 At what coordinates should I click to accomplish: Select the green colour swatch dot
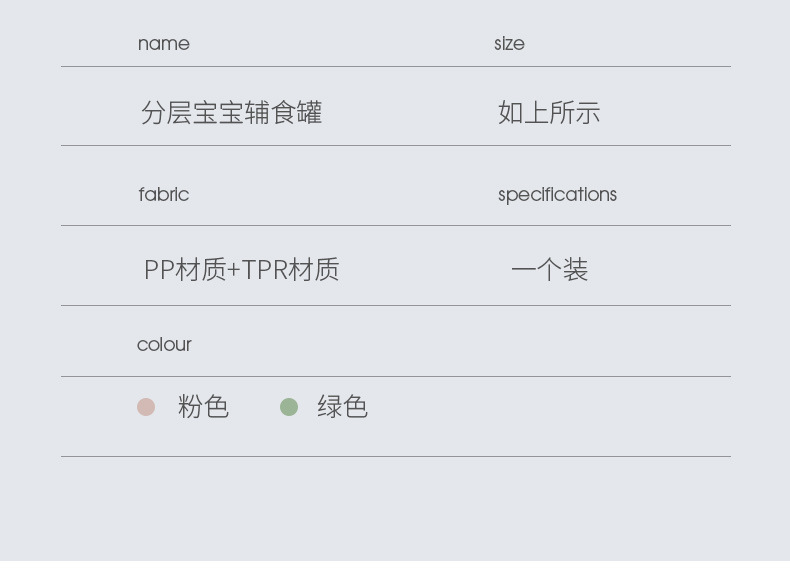click(x=289, y=407)
